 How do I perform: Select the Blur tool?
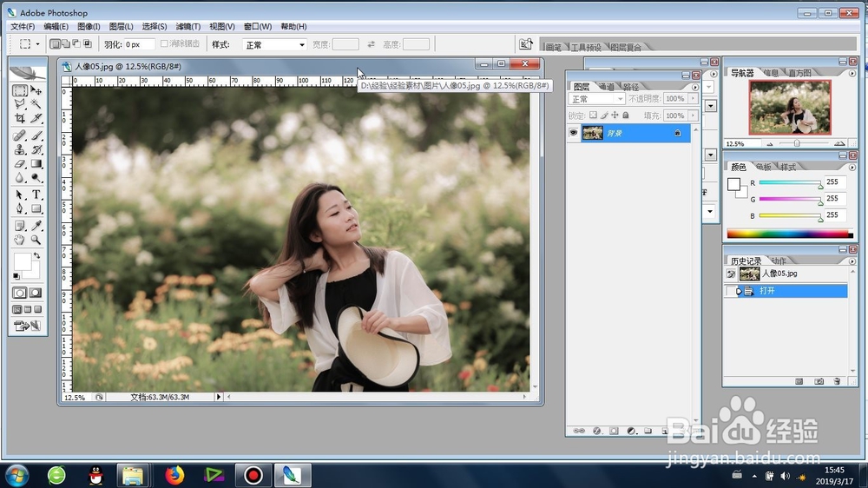(x=19, y=178)
